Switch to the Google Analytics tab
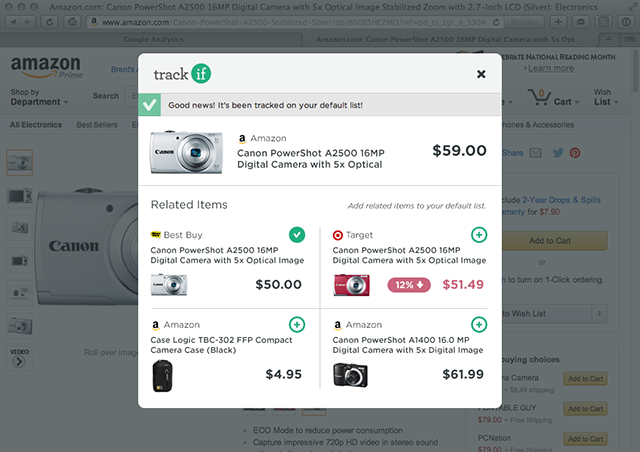 tap(153, 39)
